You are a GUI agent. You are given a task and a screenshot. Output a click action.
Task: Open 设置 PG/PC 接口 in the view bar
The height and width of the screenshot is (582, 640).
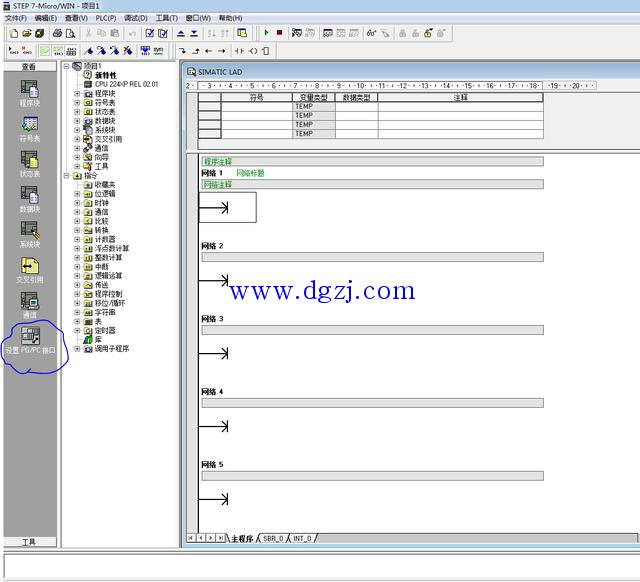point(30,340)
